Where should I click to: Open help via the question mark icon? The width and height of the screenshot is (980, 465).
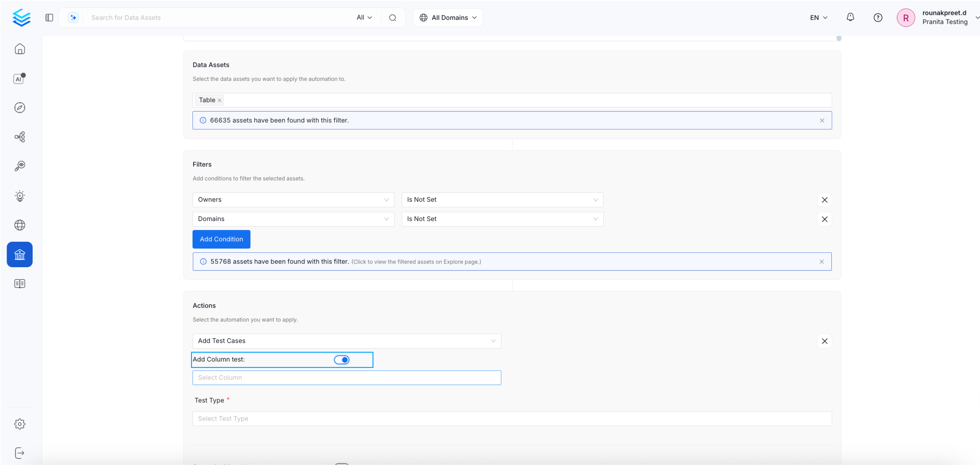(878, 18)
